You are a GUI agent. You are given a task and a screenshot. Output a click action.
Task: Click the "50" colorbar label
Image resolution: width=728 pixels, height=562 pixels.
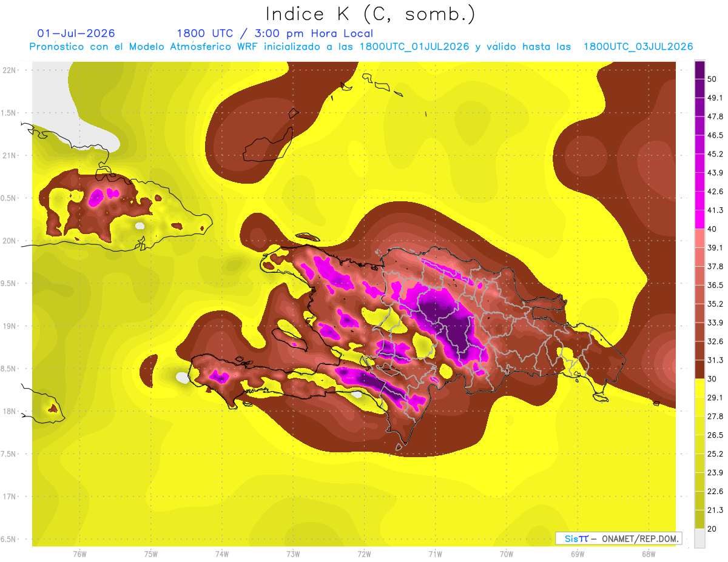tap(712, 79)
